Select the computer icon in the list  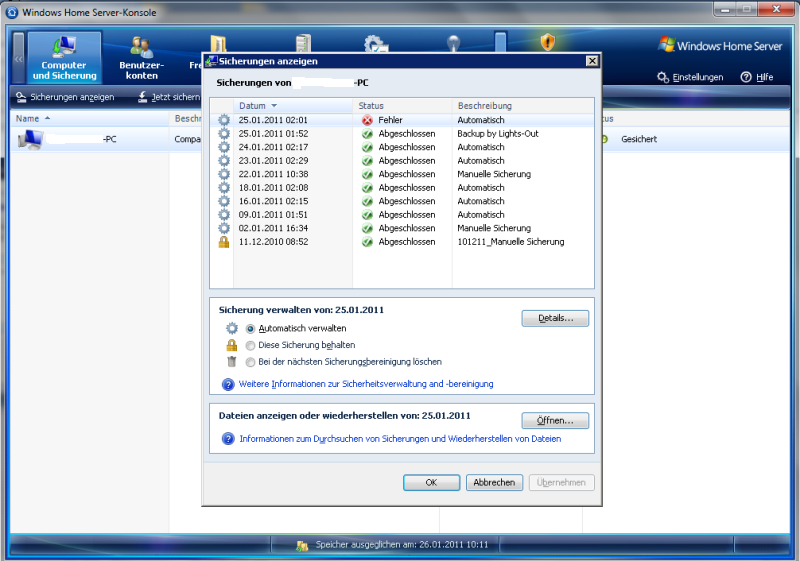tap(30, 139)
